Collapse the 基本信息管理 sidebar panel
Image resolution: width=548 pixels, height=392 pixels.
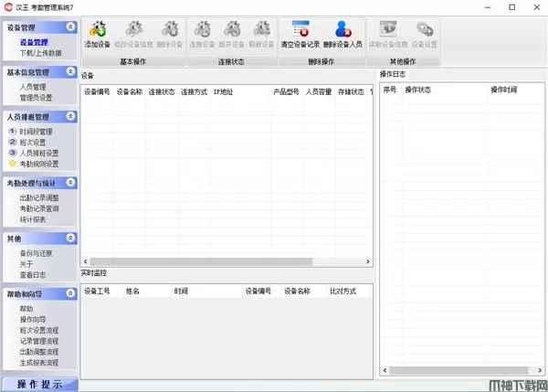[70, 71]
